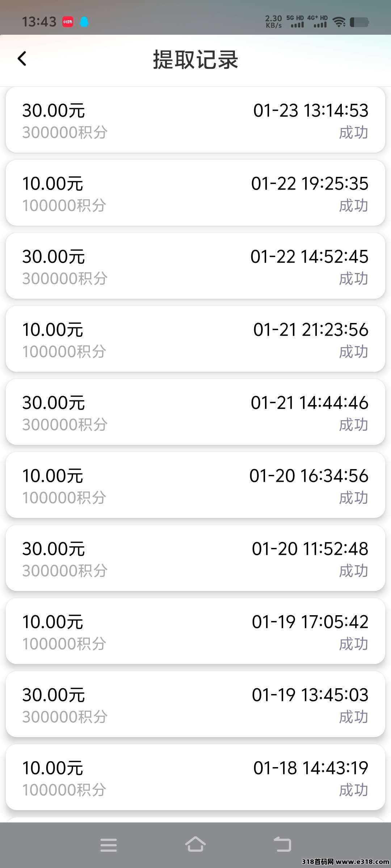The height and width of the screenshot is (868, 391).
Task: Tap the battery indicator icon
Action: point(359,22)
